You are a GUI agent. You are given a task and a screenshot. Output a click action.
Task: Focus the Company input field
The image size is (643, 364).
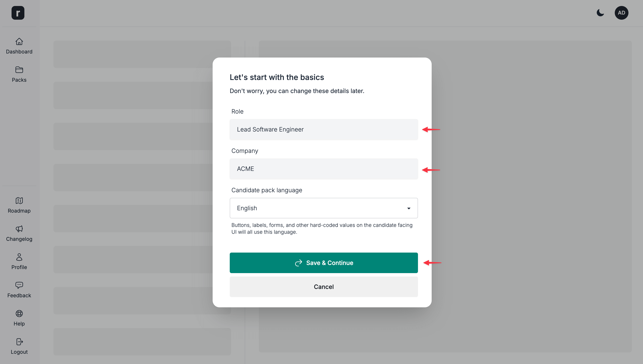(323, 169)
